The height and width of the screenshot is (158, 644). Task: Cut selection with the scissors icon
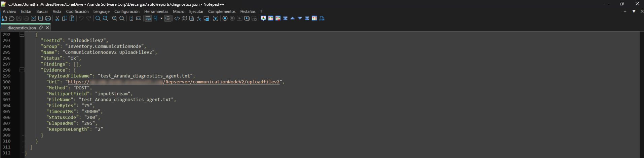click(58, 18)
